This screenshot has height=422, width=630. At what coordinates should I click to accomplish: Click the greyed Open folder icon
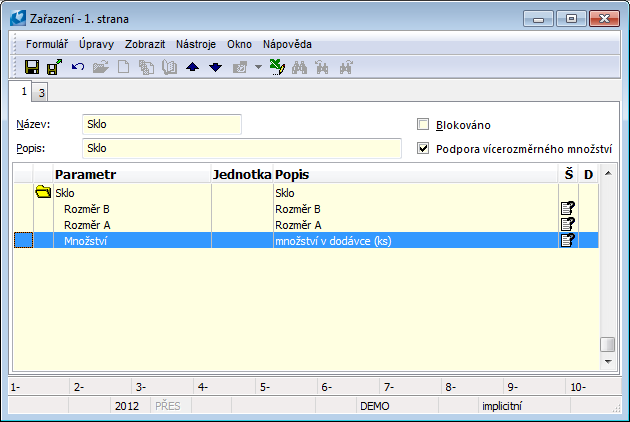[100, 67]
